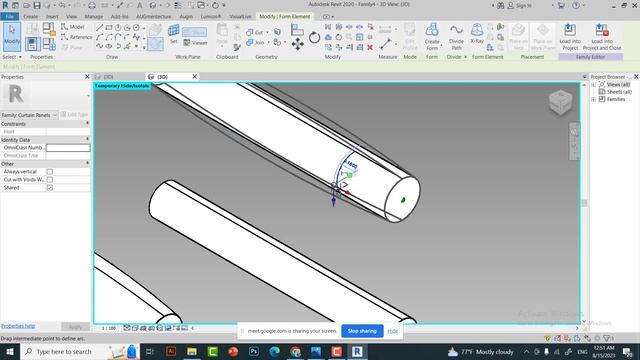Switch to the Manage ribbon tab
The width and height of the screenshot is (640, 360).
pos(94,16)
